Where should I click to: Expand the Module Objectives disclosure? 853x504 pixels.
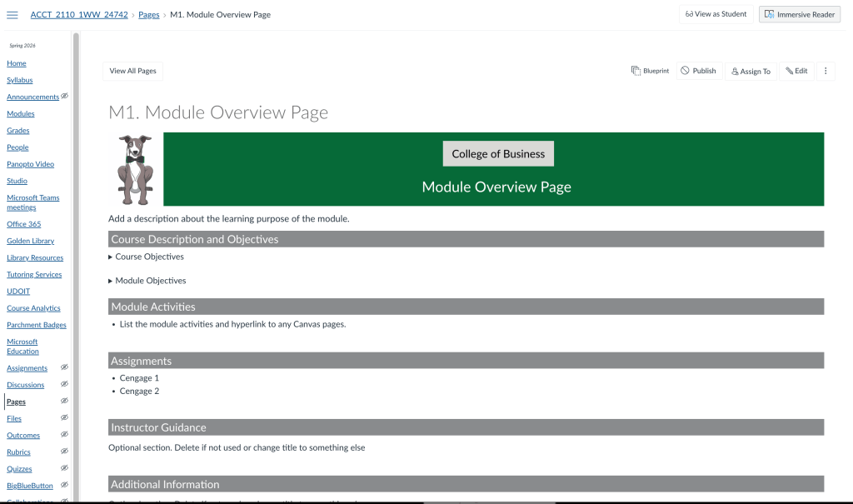pos(111,281)
